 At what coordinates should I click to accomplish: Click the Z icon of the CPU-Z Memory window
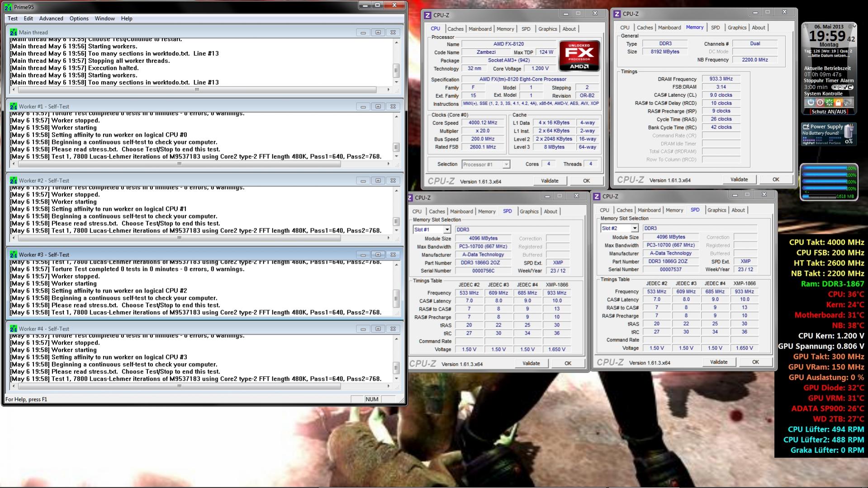tap(617, 14)
